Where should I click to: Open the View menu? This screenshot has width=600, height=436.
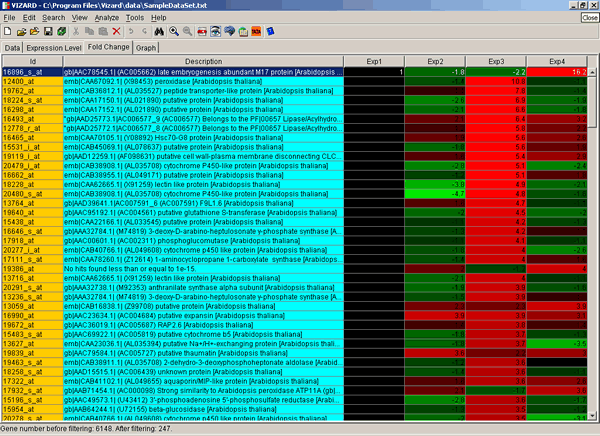80,18
